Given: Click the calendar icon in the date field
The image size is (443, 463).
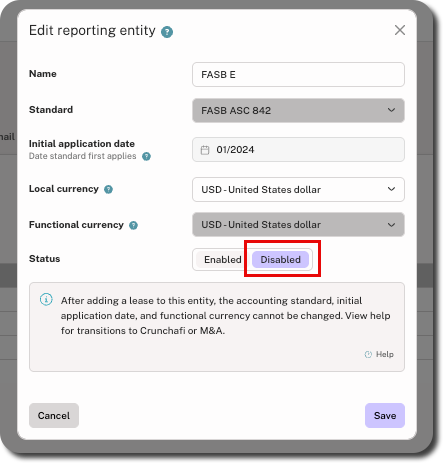Looking at the screenshot, I should click(205, 150).
